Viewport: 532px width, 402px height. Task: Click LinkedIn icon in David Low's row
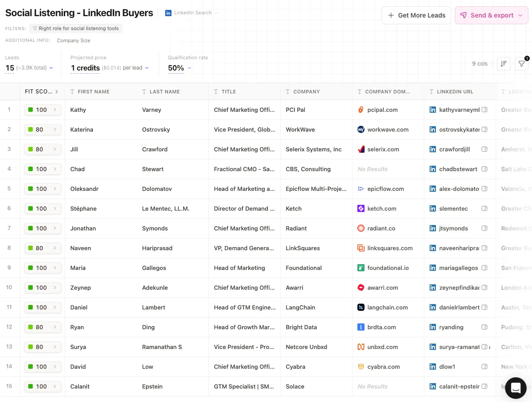click(433, 367)
